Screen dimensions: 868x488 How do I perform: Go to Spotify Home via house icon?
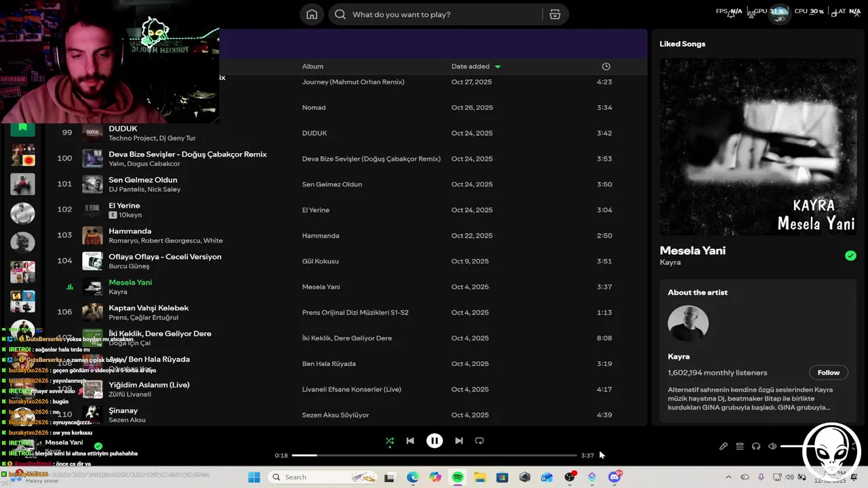(312, 14)
